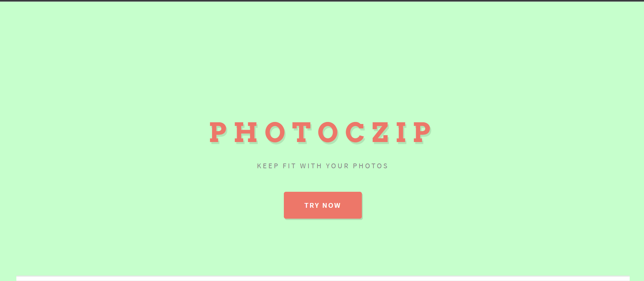Screen dimensions: 644x281
Task: Click the letter I in the title
Action: tap(401, 132)
